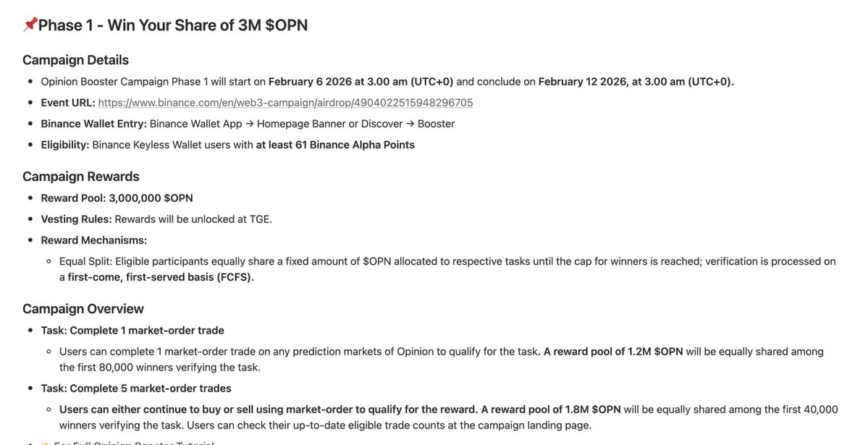Click "Reward Pool: 3,000,000 $OPN" text
Image resolution: width=868 pixels, height=445 pixels.
[x=117, y=198]
